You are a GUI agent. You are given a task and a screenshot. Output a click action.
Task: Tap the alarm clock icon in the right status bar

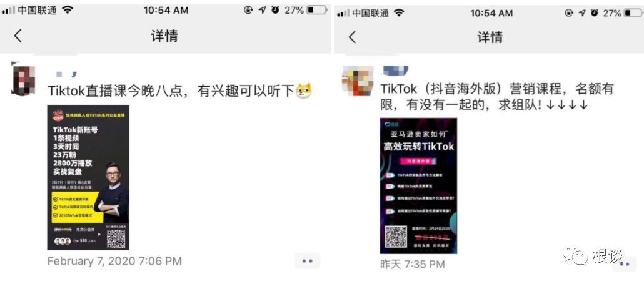595,13
